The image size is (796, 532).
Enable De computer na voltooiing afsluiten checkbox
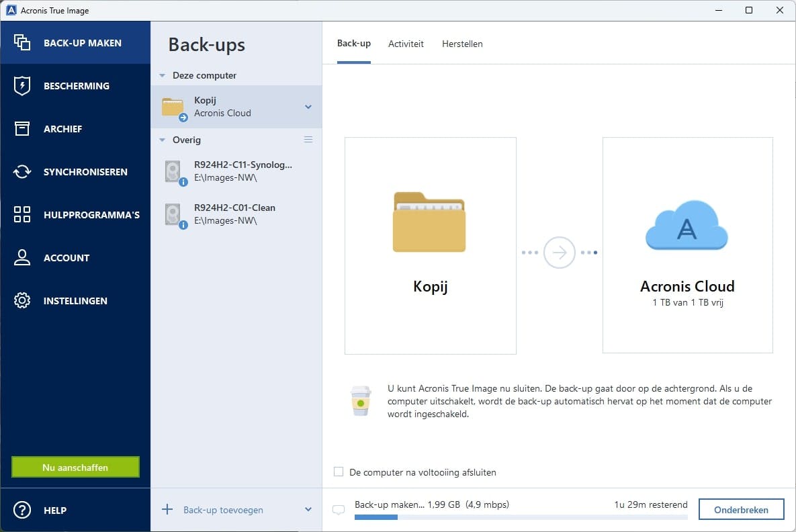pyautogui.click(x=339, y=472)
